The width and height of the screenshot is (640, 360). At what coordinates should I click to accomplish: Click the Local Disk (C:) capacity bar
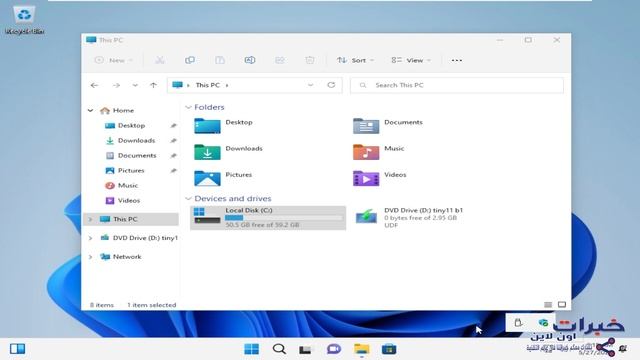click(x=284, y=218)
